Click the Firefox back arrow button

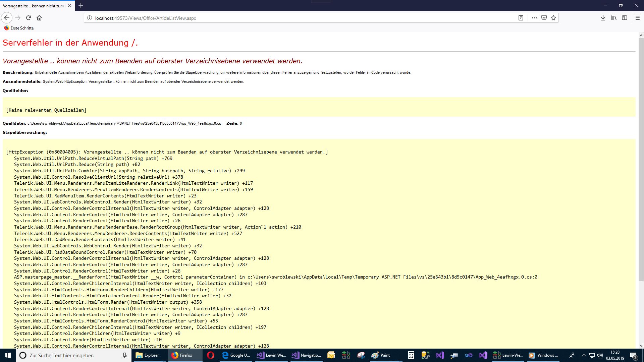click(x=7, y=18)
